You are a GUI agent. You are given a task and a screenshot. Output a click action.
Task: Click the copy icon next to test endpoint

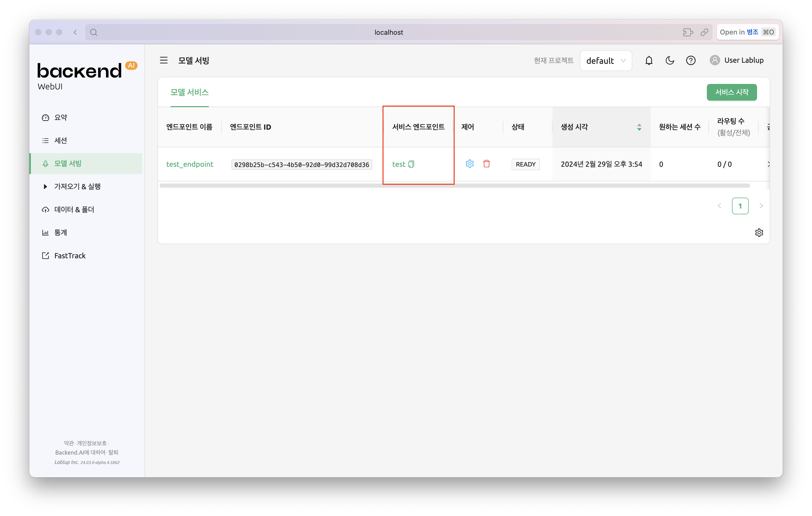411,164
